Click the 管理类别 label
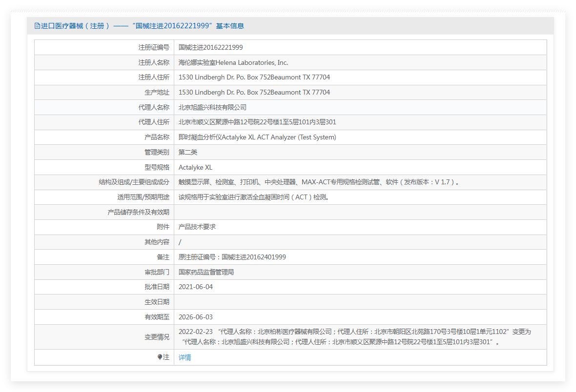Screen dimensions: 576x392 157,152
